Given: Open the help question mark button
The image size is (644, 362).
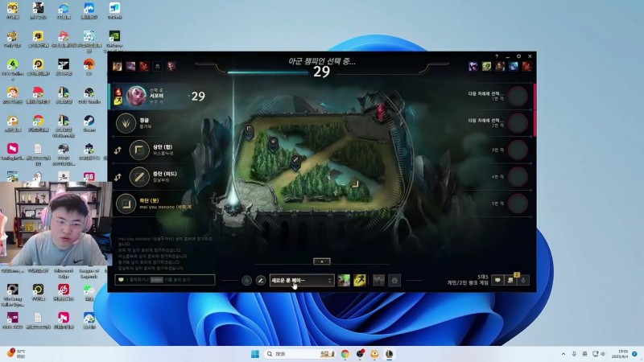Looking at the screenshot, I should coord(497,56).
